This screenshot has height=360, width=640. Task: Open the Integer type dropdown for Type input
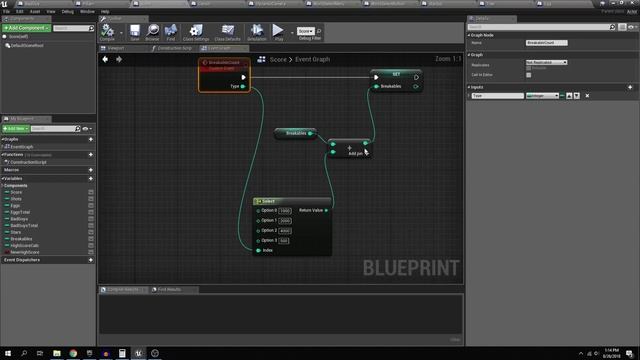click(x=542, y=96)
